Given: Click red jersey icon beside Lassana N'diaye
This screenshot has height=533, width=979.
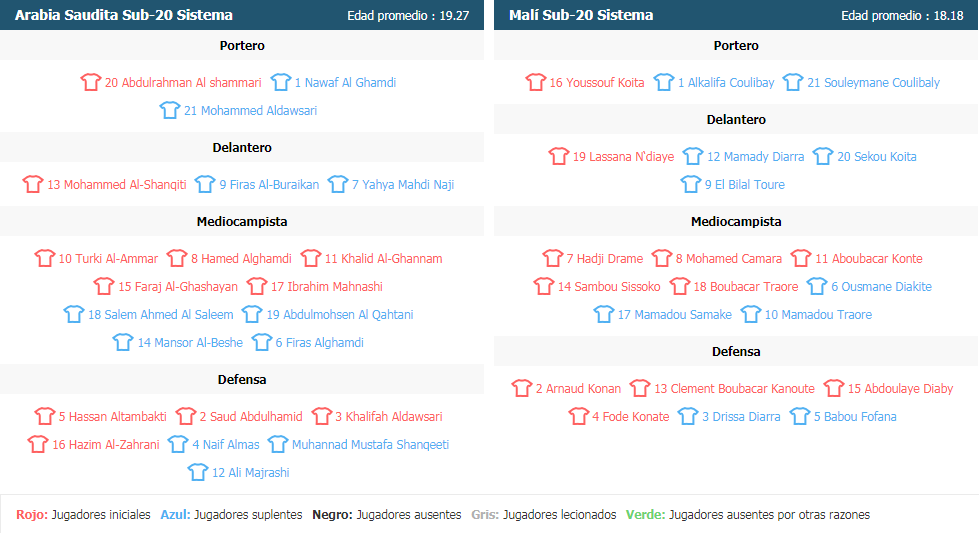Looking at the screenshot, I should point(559,156).
